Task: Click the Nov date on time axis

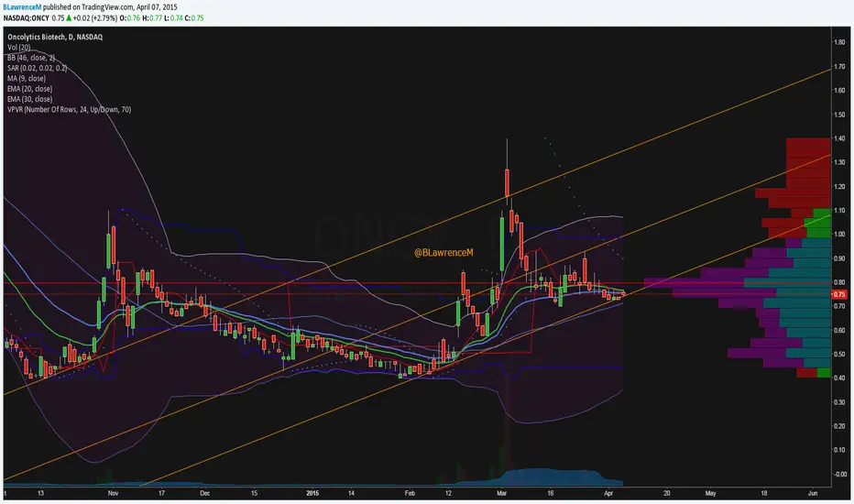Action: (114, 493)
